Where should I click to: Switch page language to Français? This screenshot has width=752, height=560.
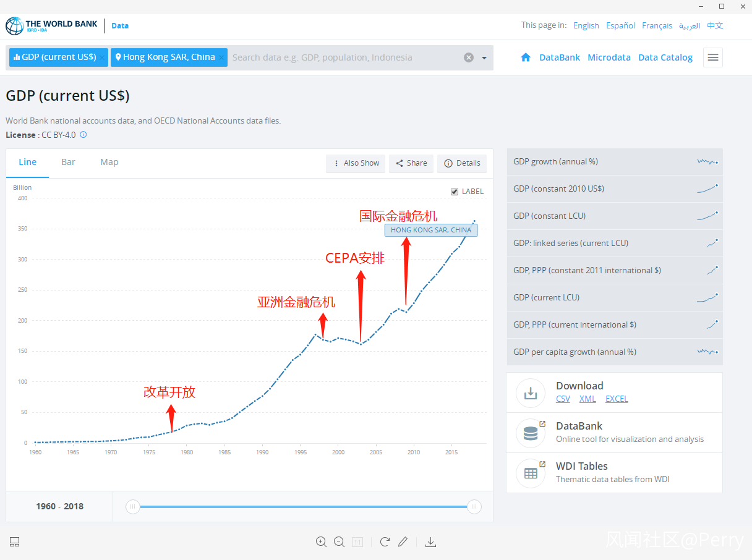tap(657, 25)
